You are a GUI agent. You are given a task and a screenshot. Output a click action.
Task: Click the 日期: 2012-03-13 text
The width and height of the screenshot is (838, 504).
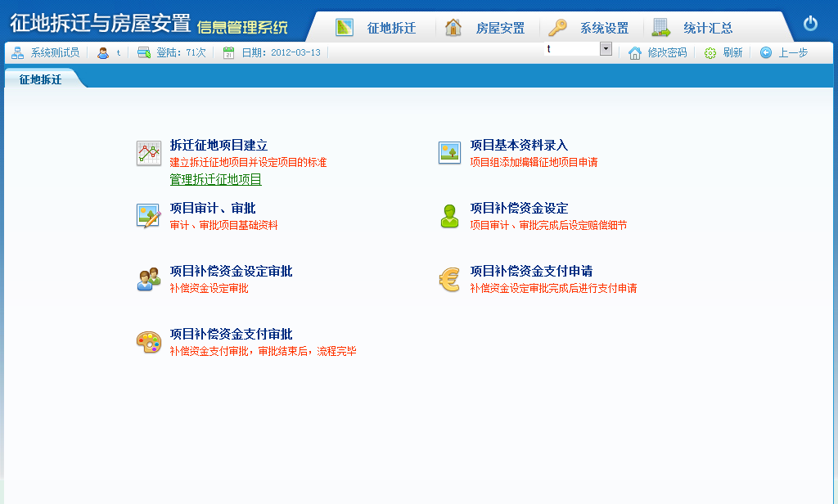tap(282, 52)
